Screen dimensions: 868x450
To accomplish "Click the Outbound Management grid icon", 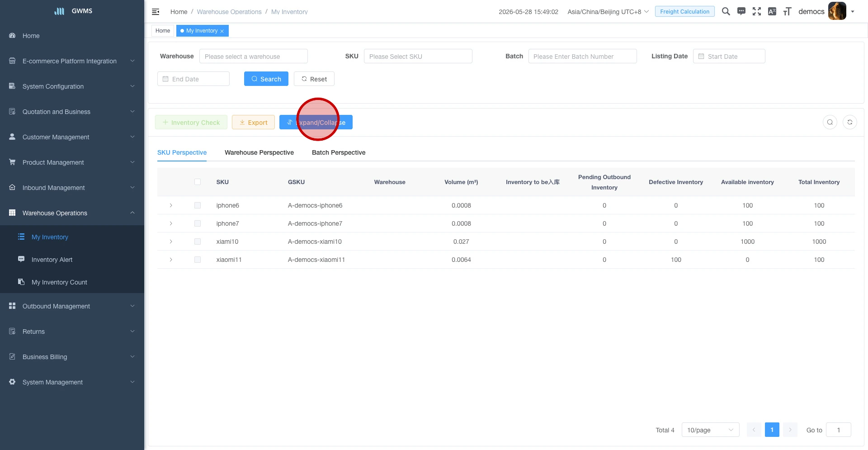I will tap(12, 306).
